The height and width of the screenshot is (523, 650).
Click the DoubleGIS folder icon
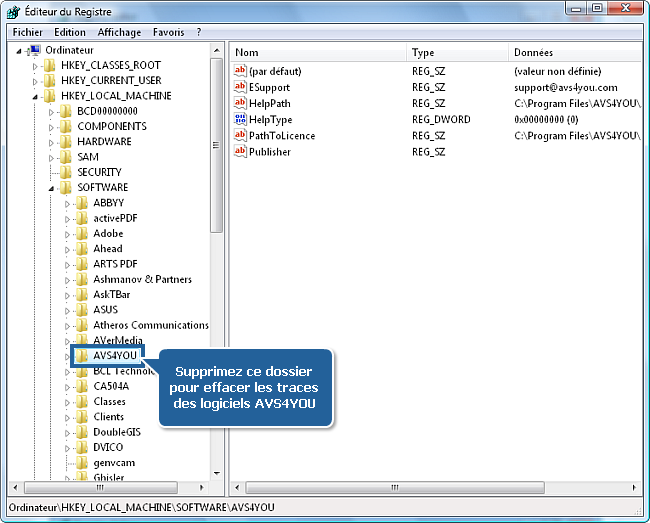[81, 432]
